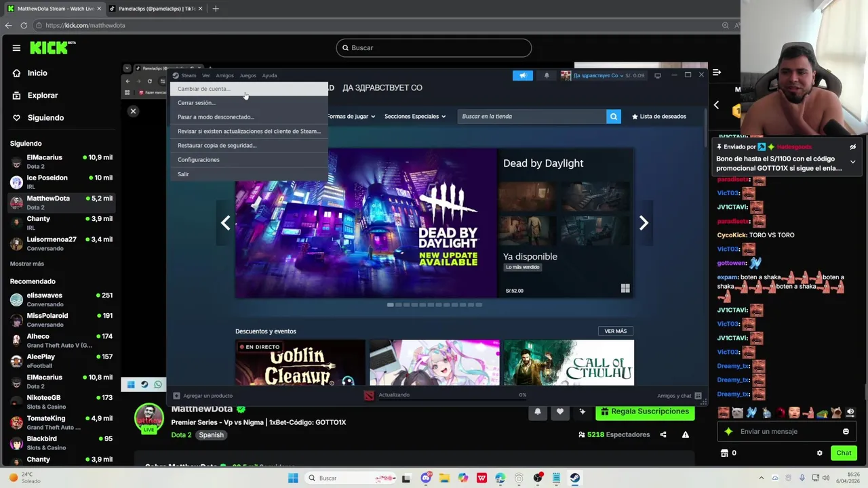The height and width of the screenshot is (488, 868).
Task: Click 'Agregar un producto' in Steam
Action: (203, 396)
